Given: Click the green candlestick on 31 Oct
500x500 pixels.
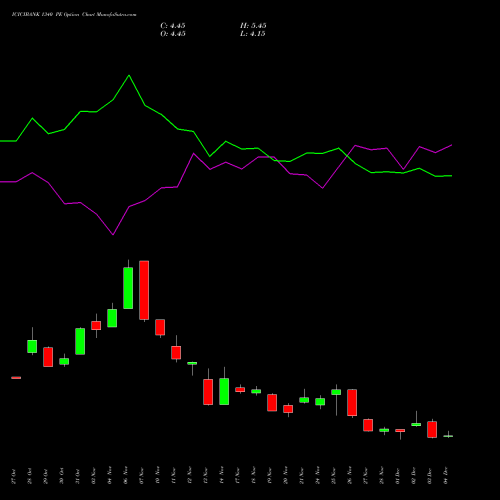Looking at the screenshot, I should tap(80, 341).
